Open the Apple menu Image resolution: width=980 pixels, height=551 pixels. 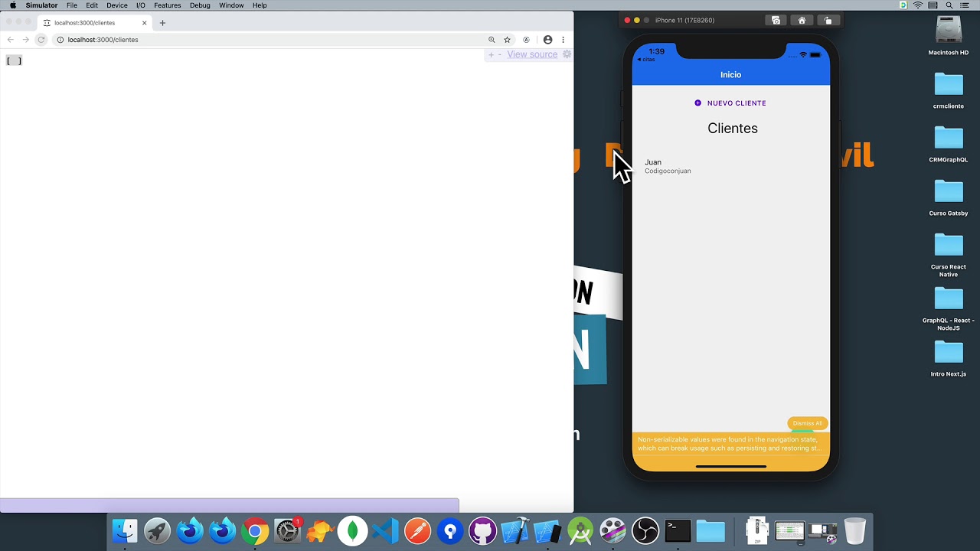[12, 5]
